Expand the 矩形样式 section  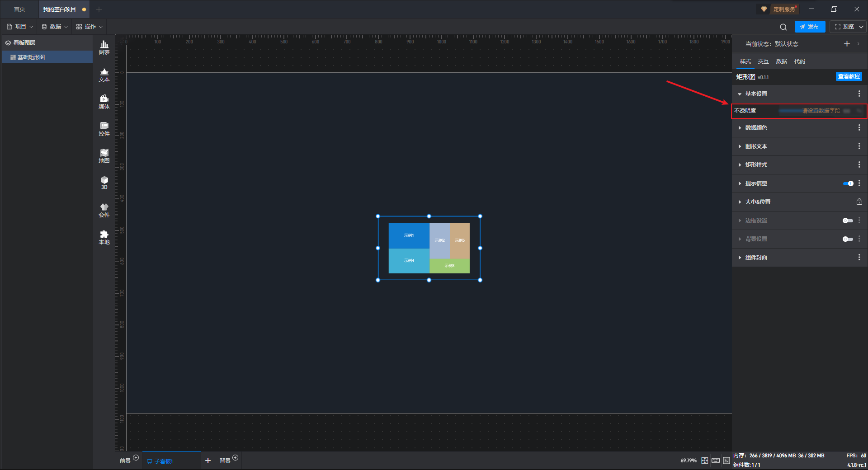coord(756,165)
